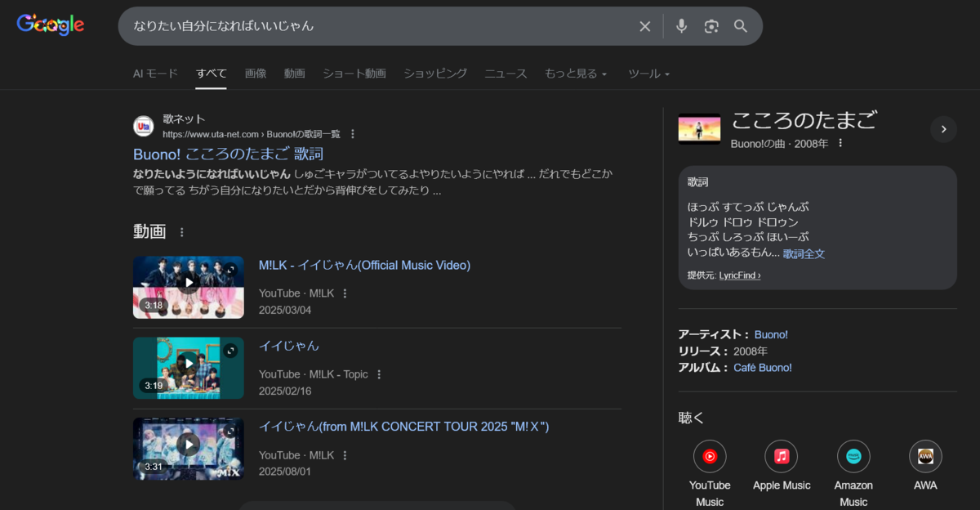Viewport: 980px width, 510px height.
Task: Open the Café Buono! album link
Action: click(x=763, y=368)
